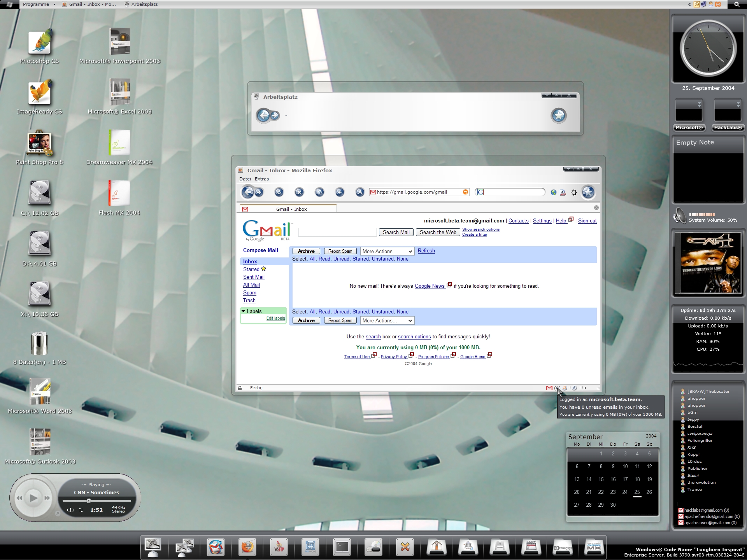Toggle shuffle arrows in the music player
The image size is (747, 560).
[81, 510]
